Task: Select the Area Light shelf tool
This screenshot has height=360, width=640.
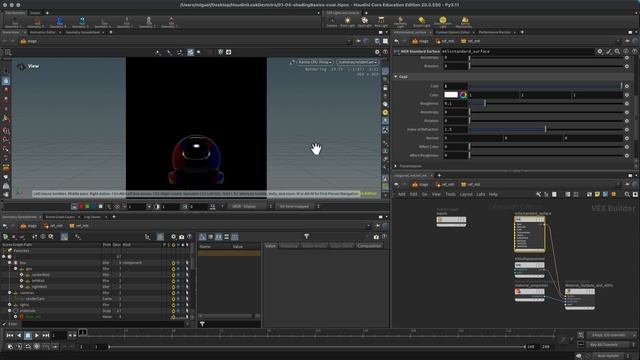Action: (x=381, y=22)
